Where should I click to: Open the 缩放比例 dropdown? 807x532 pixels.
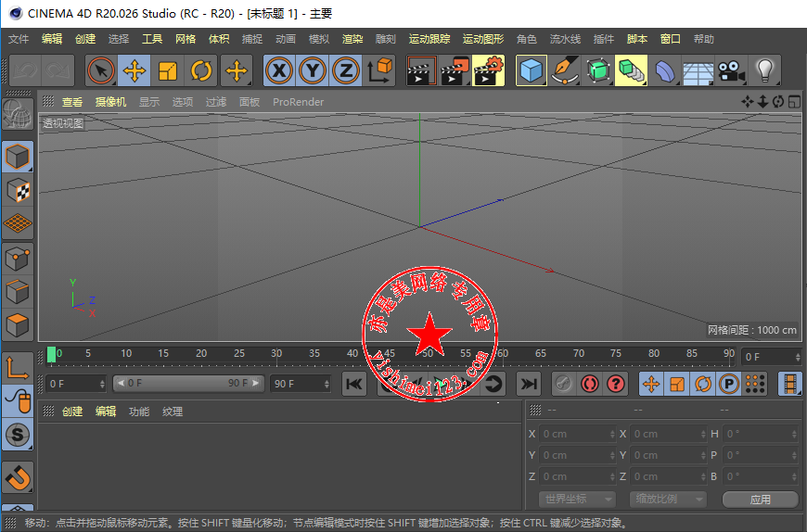coord(668,500)
